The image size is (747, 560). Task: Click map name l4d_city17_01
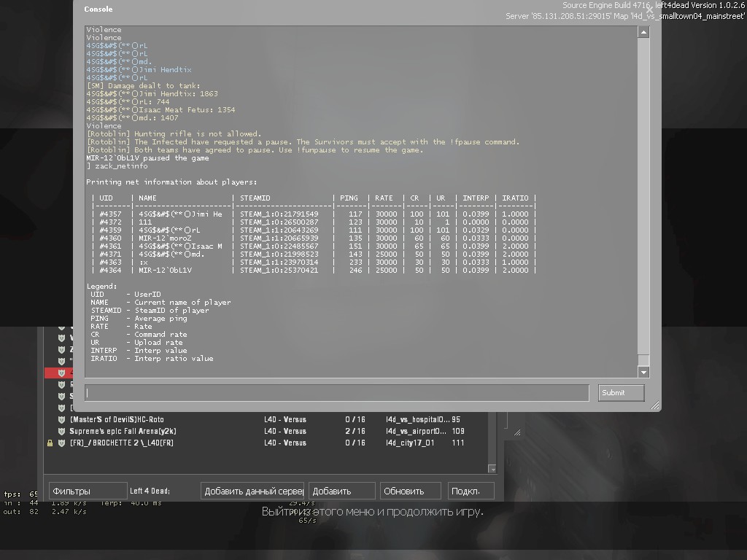pos(410,443)
